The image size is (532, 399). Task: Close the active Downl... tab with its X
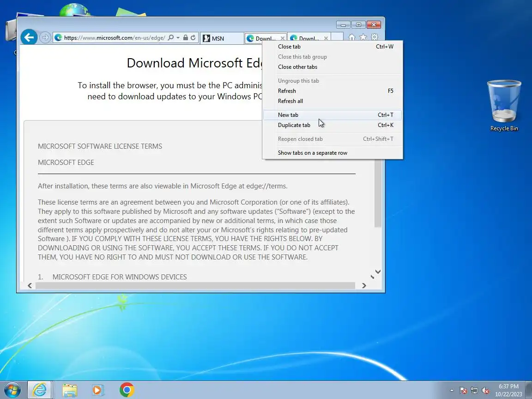[282, 38]
